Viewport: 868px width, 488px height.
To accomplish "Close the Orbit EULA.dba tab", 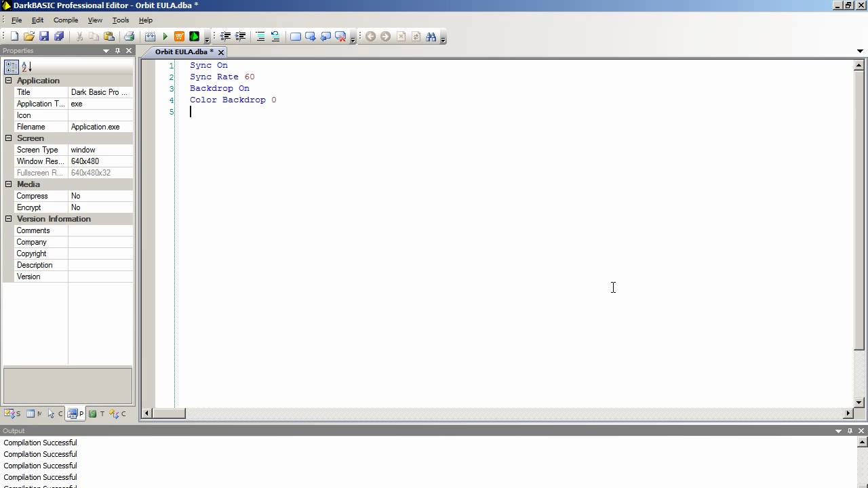I will pyautogui.click(x=220, y=52).
